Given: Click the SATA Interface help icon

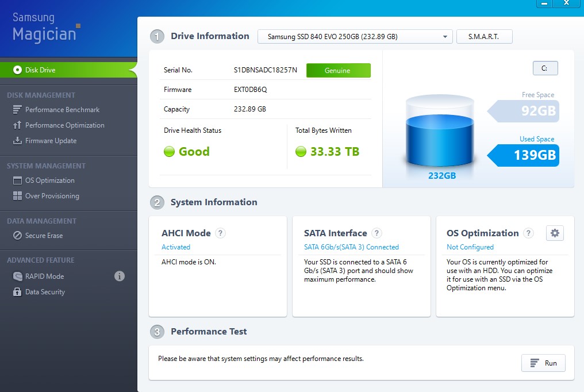Looking at the screenshot, I should coord(376,233).
